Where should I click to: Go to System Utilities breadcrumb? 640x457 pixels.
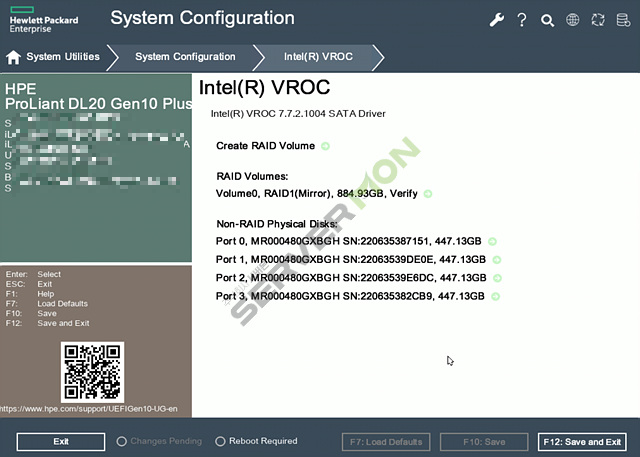(63, 57)
